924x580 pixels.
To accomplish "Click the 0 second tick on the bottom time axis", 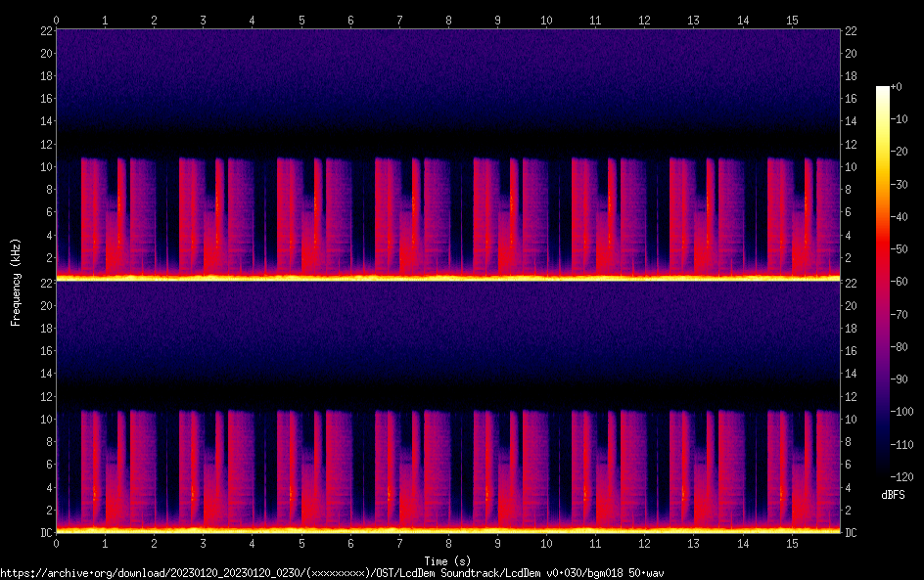I will (57, 542).
